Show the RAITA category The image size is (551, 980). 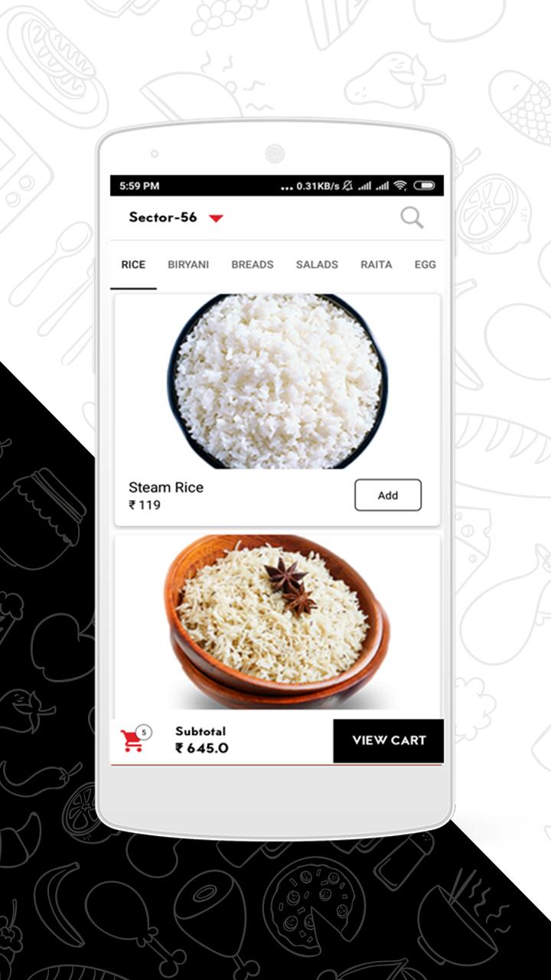tap(377, 264)
